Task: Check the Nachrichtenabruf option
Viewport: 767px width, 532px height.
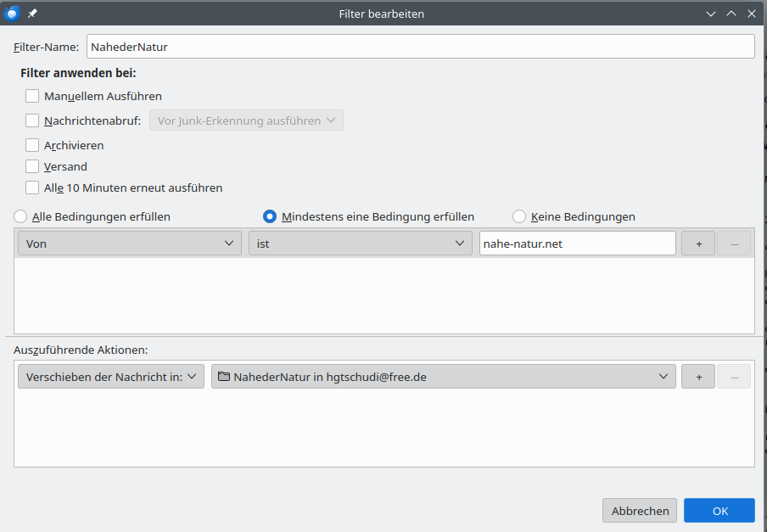Action: (32, 120)
